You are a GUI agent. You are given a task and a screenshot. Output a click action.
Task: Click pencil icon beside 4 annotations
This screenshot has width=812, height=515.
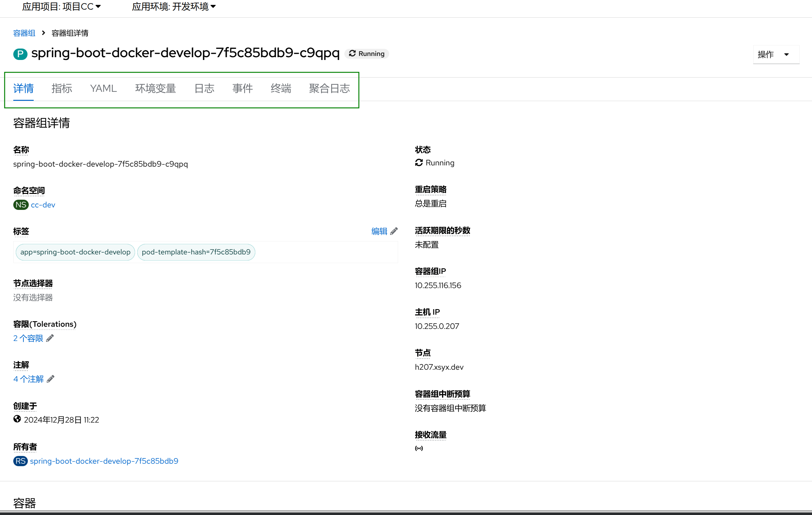pyautogui.click(x=51, y=379)
